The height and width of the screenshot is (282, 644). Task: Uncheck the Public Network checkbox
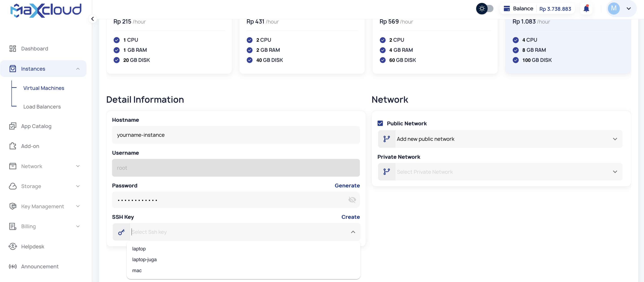(x=380, y=123)
